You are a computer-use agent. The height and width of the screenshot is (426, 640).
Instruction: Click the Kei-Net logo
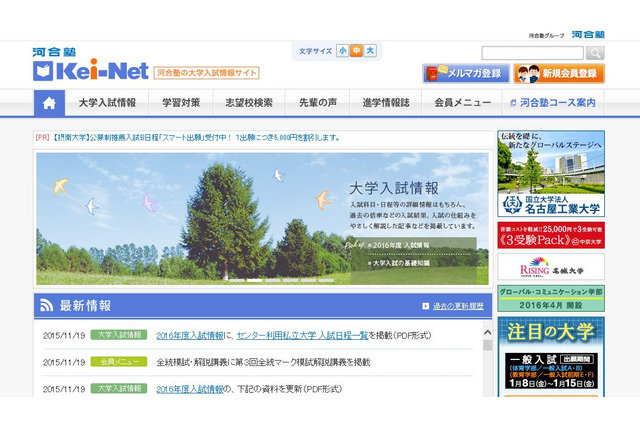tap(91, 69)
